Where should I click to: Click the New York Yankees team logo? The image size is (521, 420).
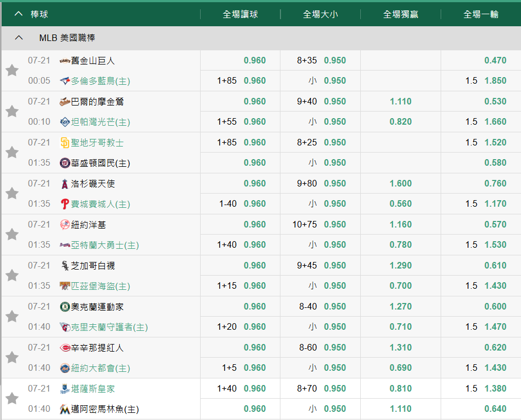[65, 225]
